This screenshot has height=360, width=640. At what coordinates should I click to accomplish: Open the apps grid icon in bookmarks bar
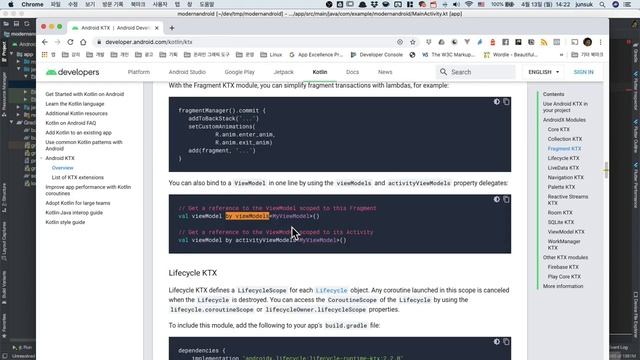(x=44, y=55)
